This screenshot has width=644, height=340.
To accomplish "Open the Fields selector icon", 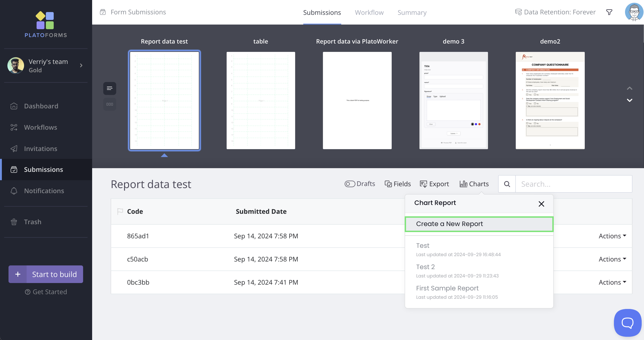I will click(388, 184).
